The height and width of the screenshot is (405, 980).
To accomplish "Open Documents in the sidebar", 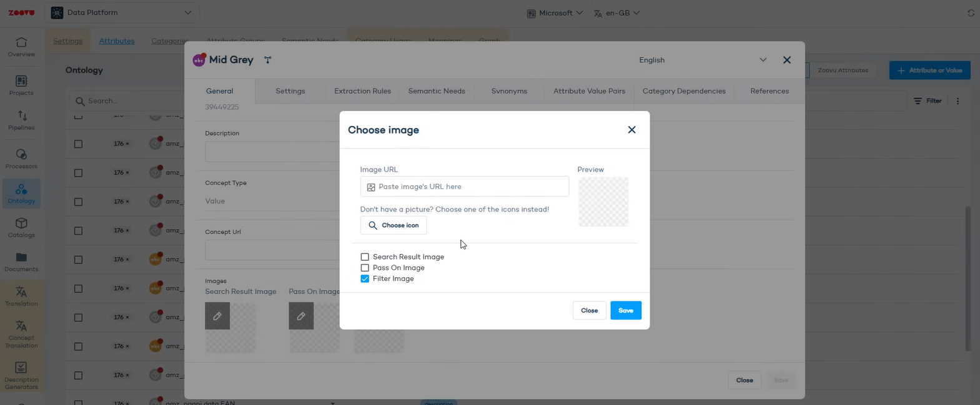I will 21,262.
